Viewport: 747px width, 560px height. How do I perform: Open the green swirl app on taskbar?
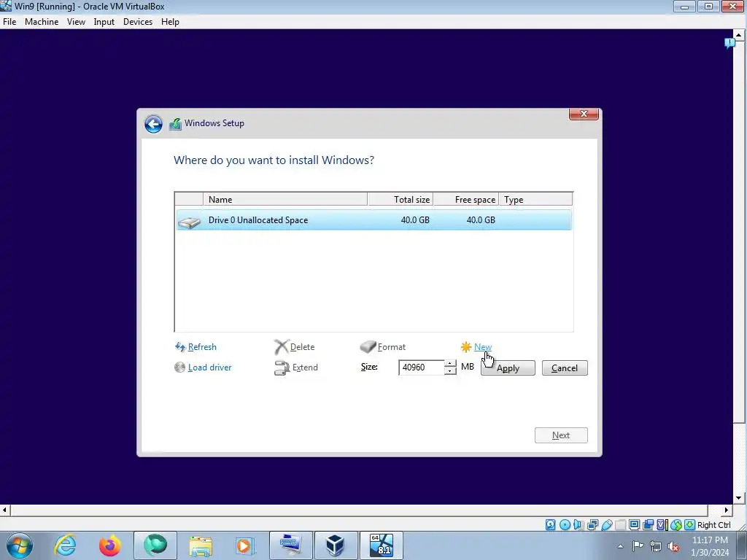(155, 545)
